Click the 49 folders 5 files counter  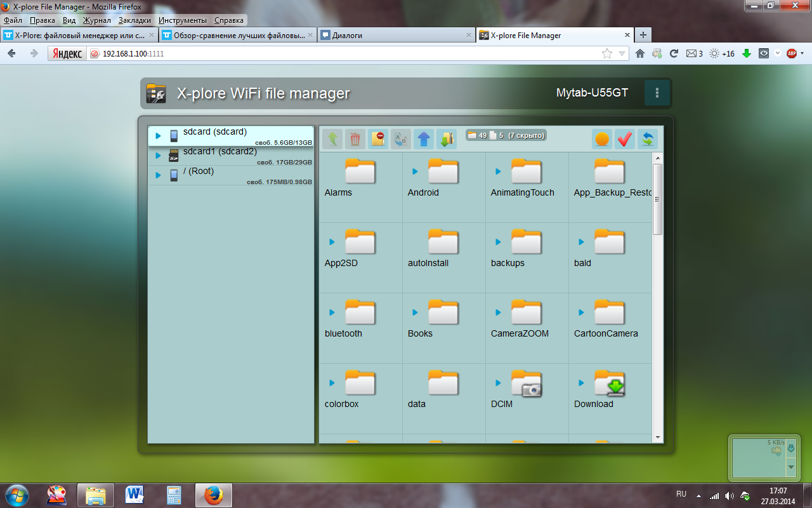(506, 135)
